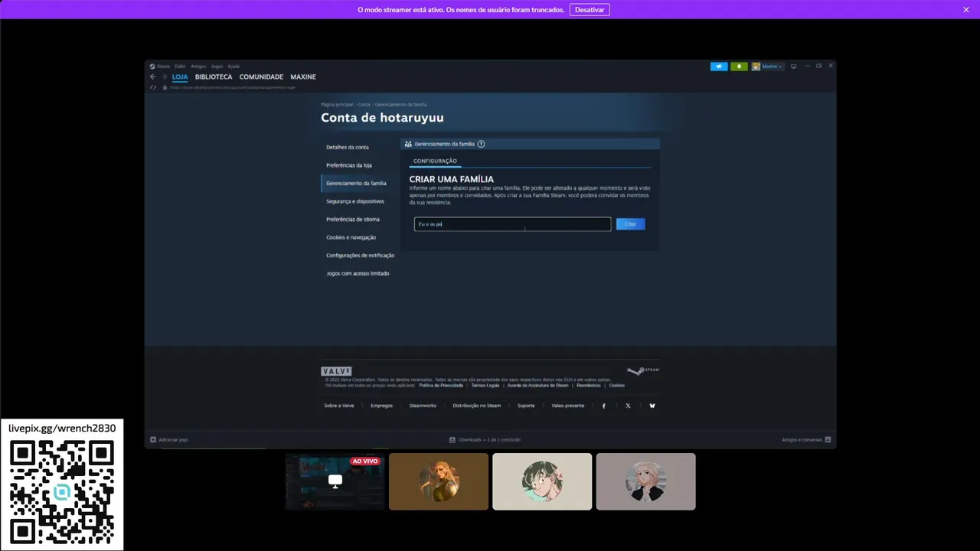Open the Amigos e conversas chat icon
This screenshot has height=551, width=980.
tap(828, 440)
